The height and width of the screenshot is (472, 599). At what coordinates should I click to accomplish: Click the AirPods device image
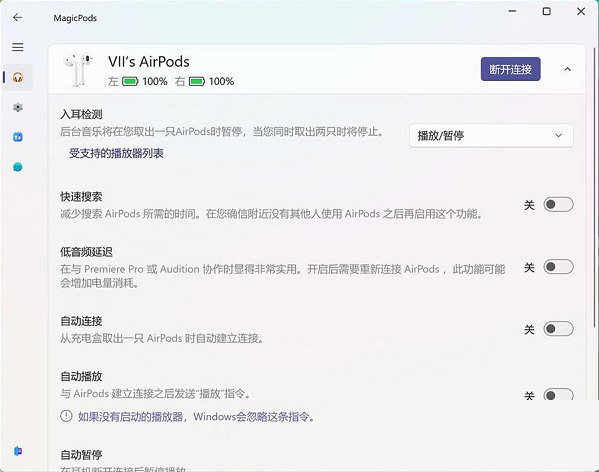(79, 69)
